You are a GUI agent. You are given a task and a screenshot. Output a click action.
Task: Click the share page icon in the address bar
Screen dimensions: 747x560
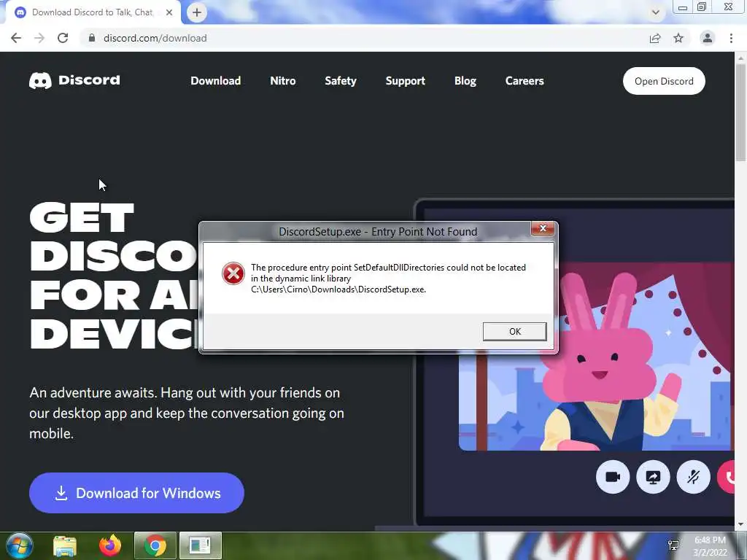pos(655,38)
